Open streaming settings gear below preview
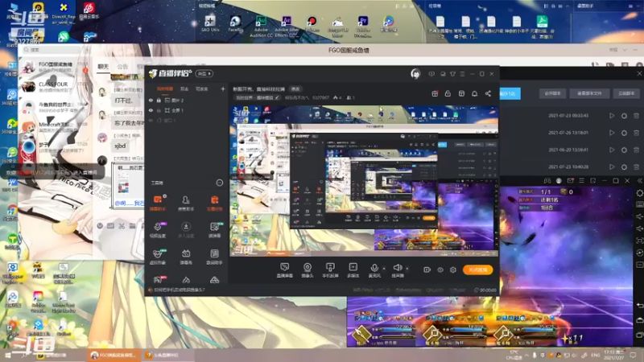The height and width of the screenshot is (362, 644). [x=453, y=269]
